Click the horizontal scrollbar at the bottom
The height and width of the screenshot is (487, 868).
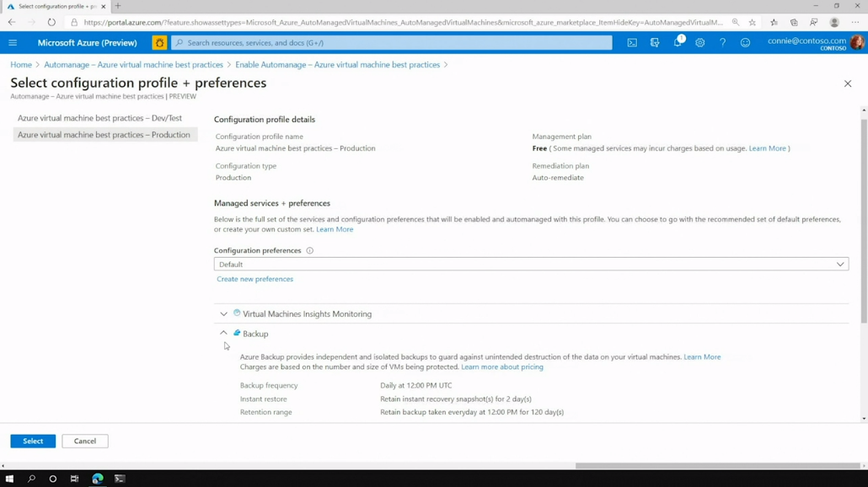717,466
